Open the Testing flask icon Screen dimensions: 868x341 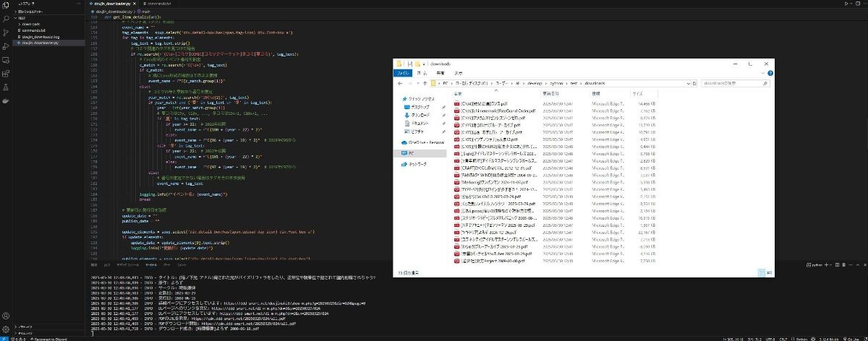pos(6,86)
